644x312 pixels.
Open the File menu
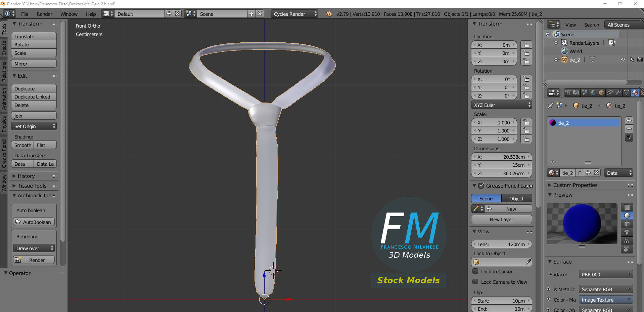(x=25, y=14)
